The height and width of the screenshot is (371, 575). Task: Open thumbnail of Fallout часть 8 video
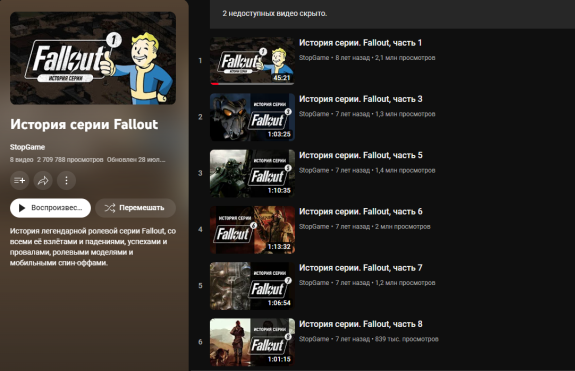tap(252, 342)
